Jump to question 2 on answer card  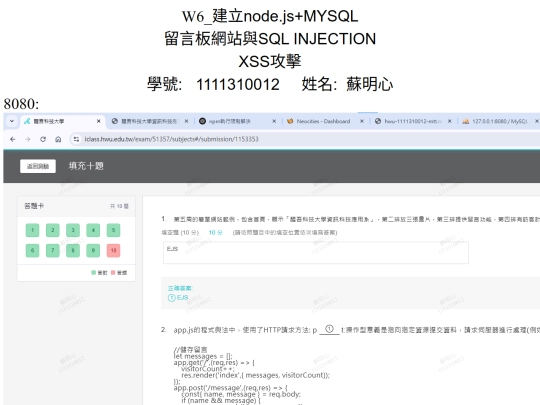(x=53, y=230)
